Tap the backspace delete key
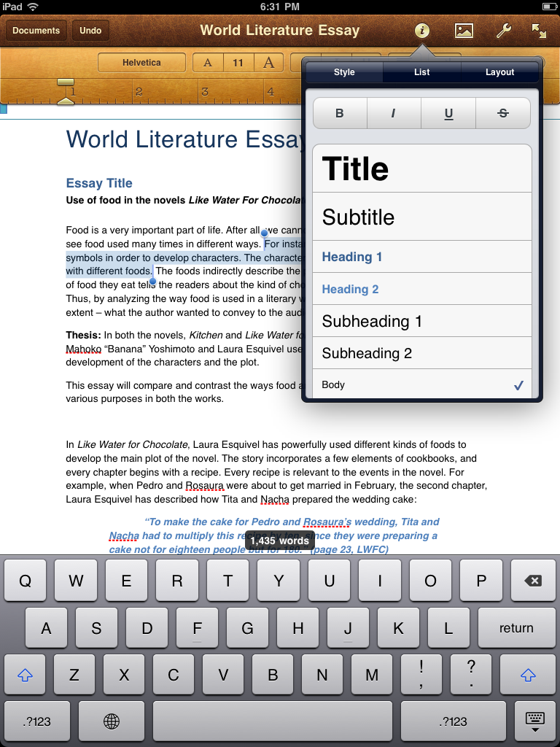 tap(533, 581)
